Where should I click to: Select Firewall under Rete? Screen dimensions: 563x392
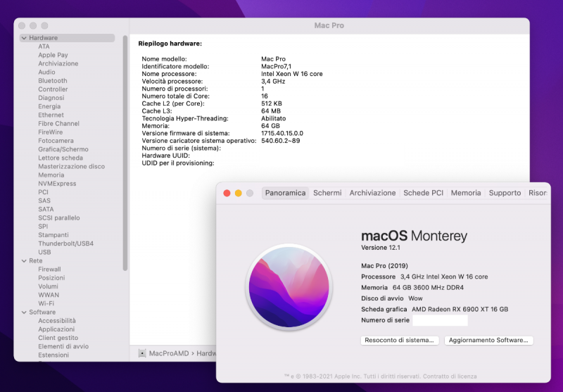click(49, 270)
